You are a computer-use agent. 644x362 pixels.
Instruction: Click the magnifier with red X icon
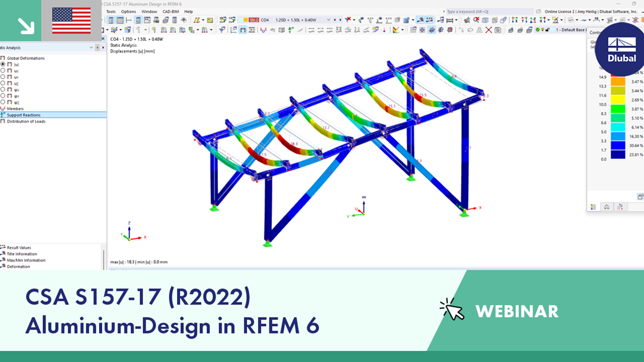(476, 20)
